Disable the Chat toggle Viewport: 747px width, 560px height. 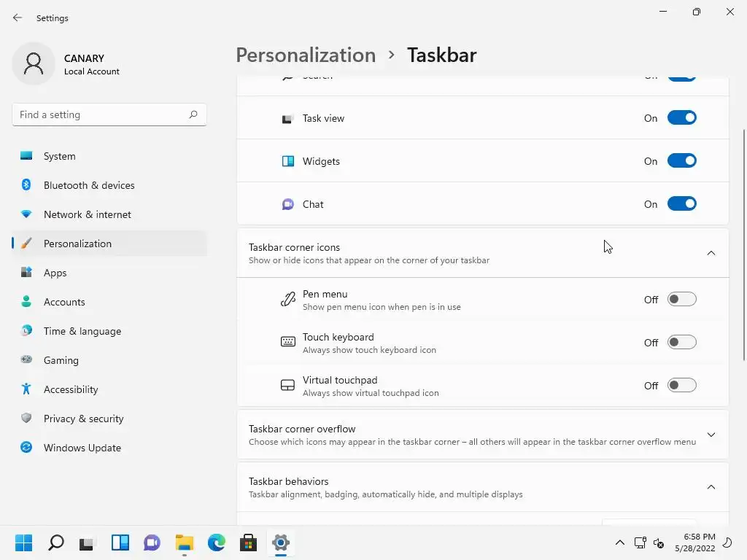[682, 204]
